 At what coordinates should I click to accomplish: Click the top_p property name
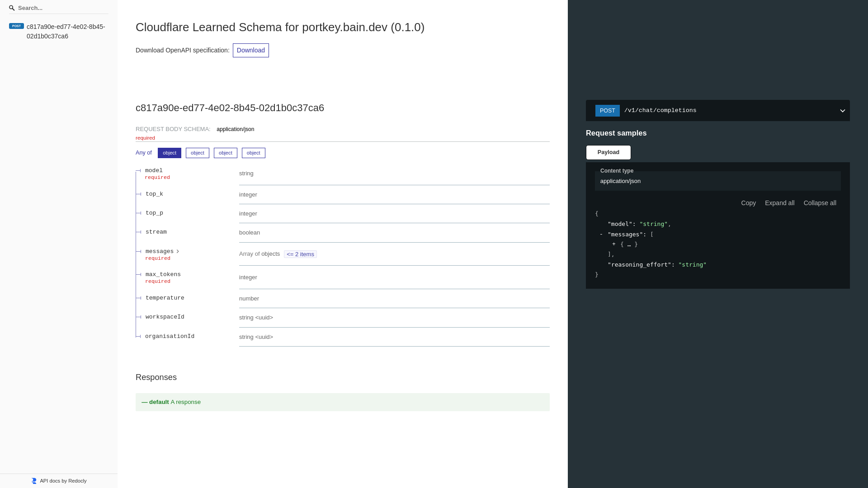(x=154, y=213)
